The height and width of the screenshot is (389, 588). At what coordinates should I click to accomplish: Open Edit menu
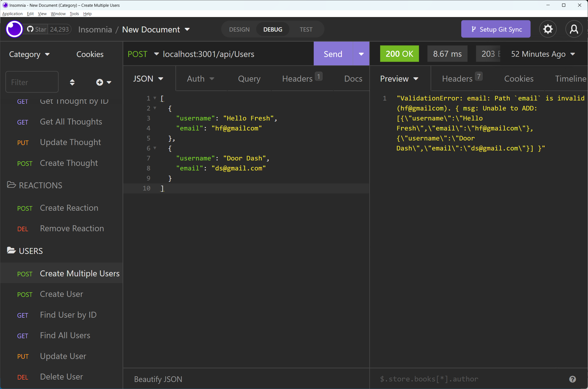[30, 14]
